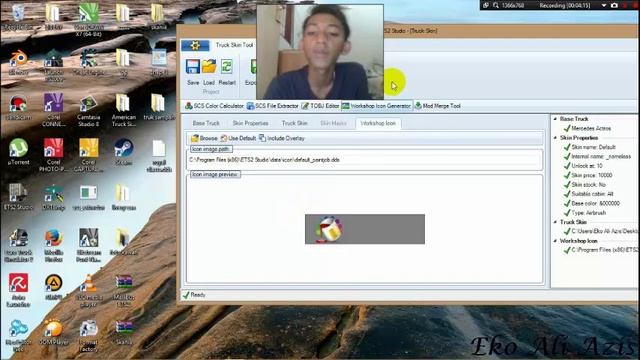Open the GOM Player desktop shortcut
The height and width of the screenshot is (360, 640).
tap(53, 331)
